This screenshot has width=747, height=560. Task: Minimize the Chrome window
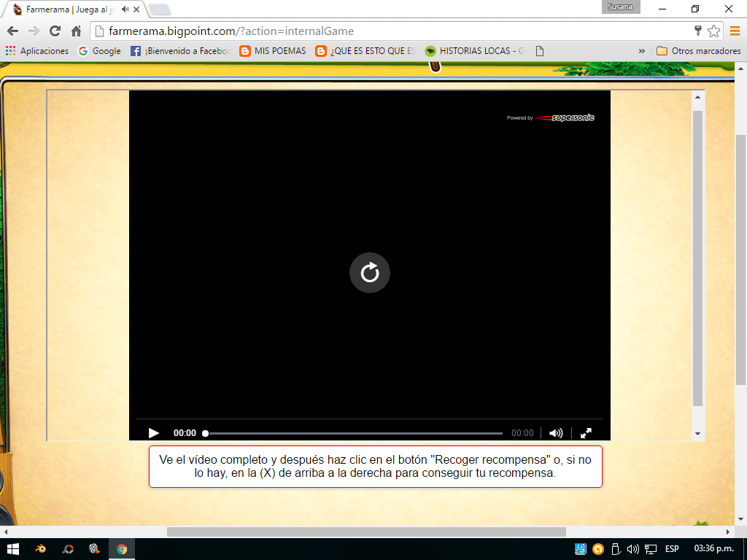(x=662, y=9)
